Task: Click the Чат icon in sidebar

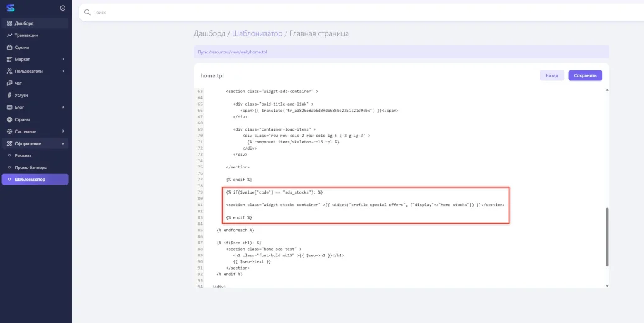Action: 9,83
